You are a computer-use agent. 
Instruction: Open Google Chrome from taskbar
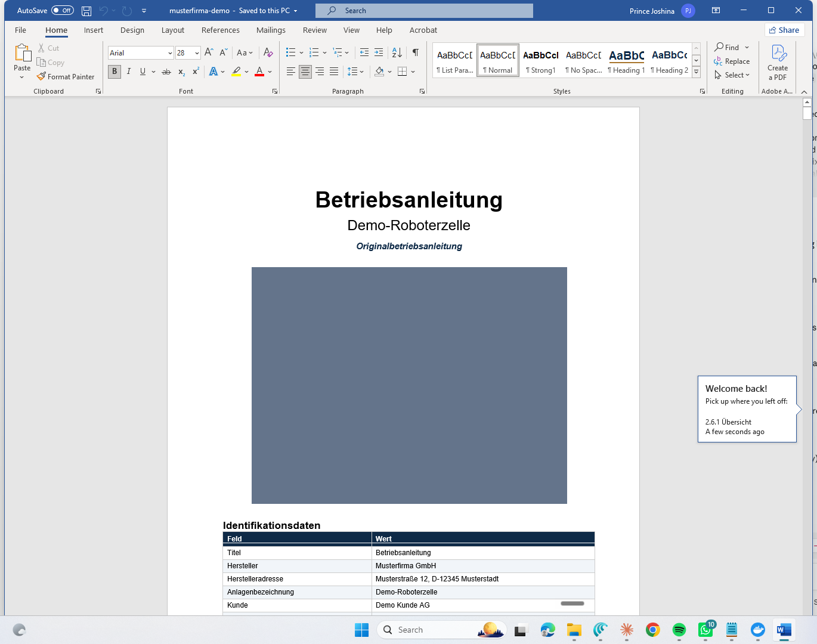653,630
